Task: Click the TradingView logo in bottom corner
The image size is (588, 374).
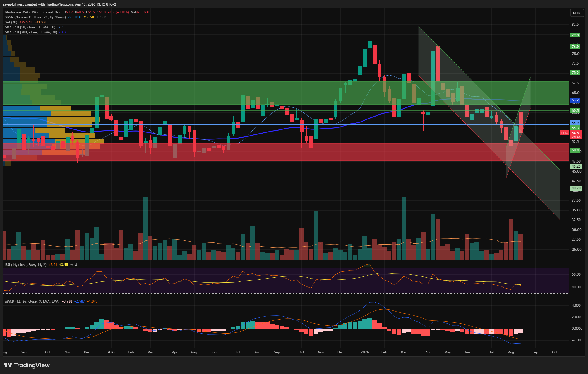Action: pyautogui.click(x=27, y=365)
